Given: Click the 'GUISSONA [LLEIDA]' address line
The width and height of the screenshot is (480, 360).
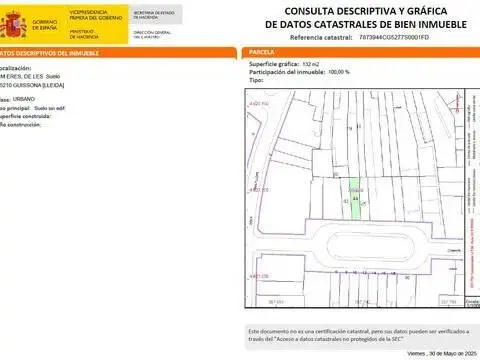Looking at the screenshot, I should 32,85.
